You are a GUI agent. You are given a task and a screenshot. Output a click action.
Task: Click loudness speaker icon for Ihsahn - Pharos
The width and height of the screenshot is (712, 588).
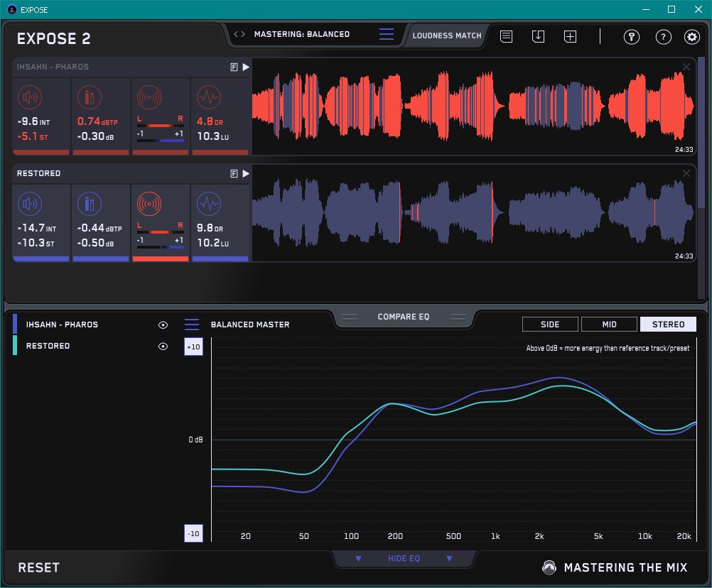(x=29, y=97)
